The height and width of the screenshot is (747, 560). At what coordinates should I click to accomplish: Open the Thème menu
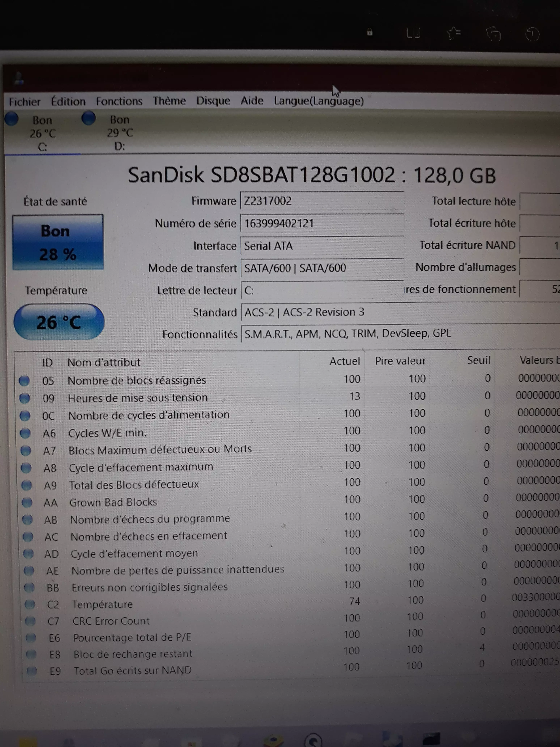tap(169, 101)
